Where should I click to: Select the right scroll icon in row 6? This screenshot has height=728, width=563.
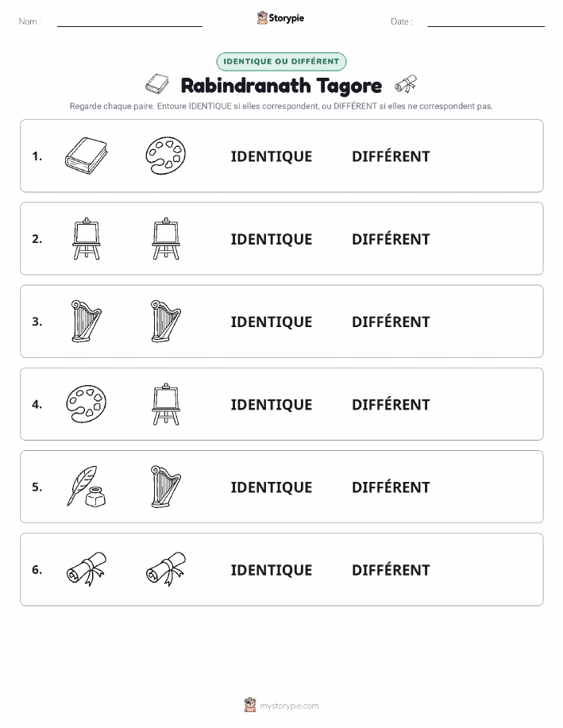[x=166, y=569]
